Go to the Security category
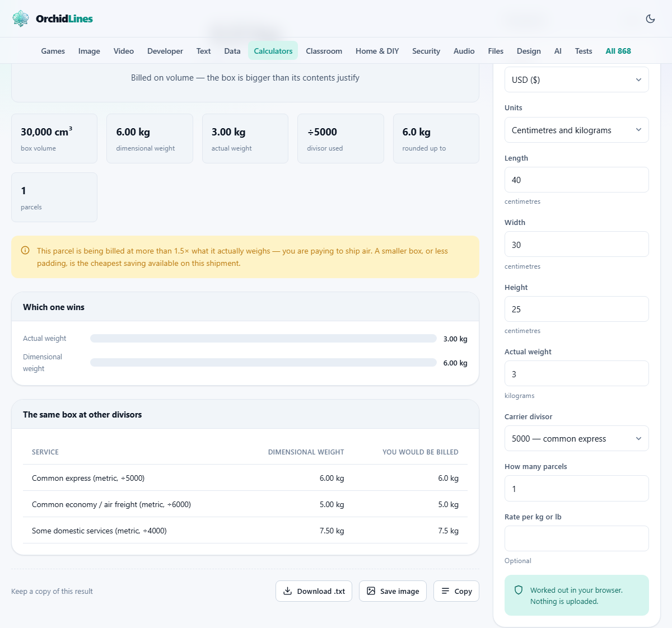672x628 pixels. pos(426,51)
